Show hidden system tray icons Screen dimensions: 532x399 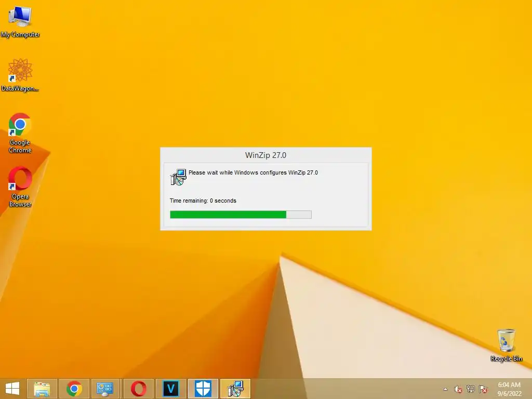[x=445, y=389]
